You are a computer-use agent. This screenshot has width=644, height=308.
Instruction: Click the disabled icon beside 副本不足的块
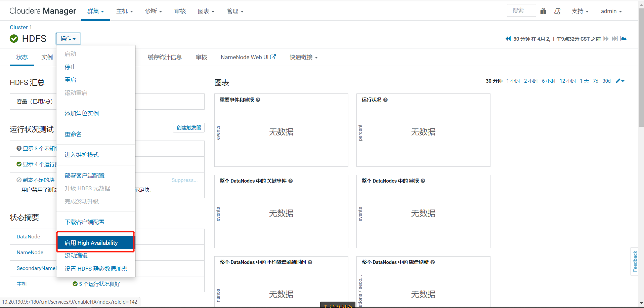click(x=19, y=180)
